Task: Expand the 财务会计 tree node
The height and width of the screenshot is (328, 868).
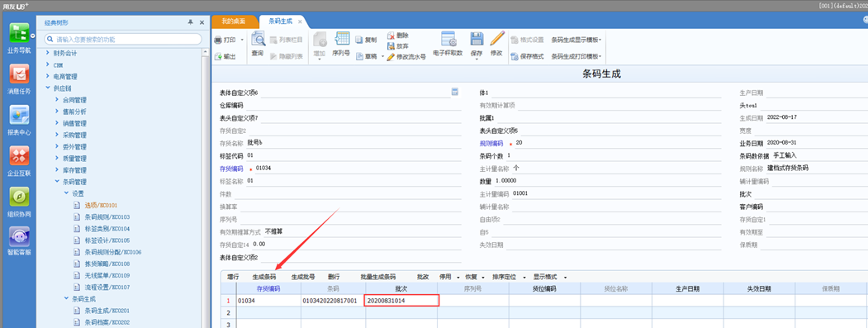Action: (48, 53)
